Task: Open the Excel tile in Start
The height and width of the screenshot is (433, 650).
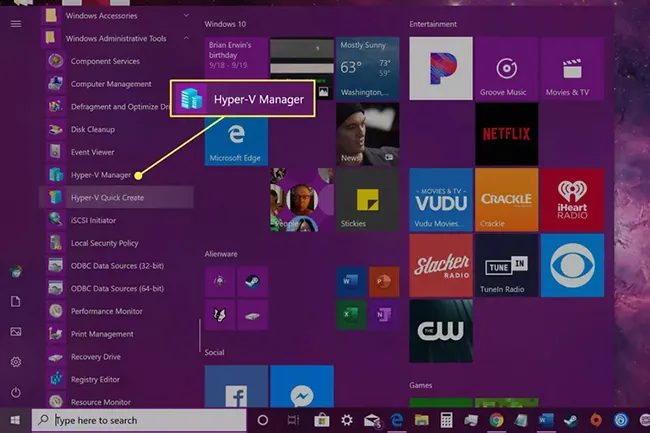Action: [351, 314]
